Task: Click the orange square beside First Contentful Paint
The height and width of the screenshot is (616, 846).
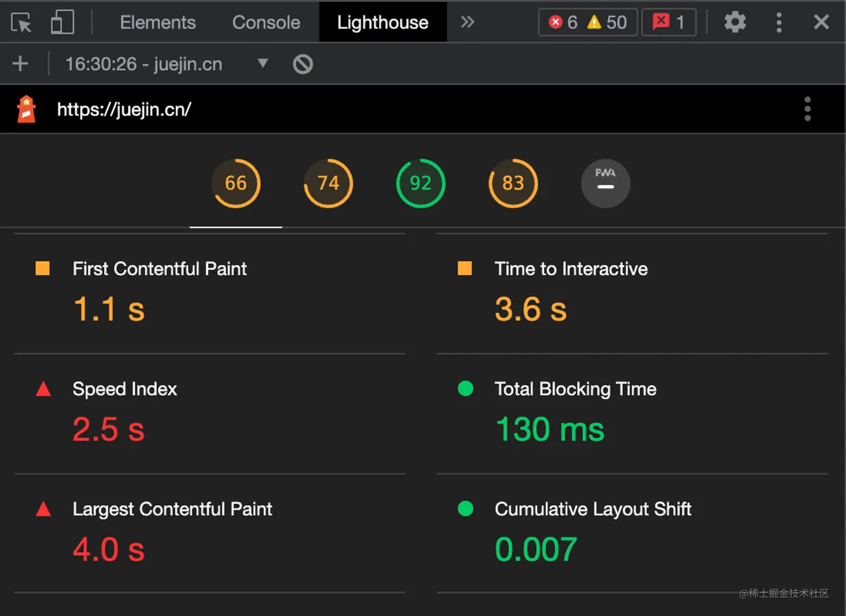Action: pyautogui.click(x=43, y=269)
